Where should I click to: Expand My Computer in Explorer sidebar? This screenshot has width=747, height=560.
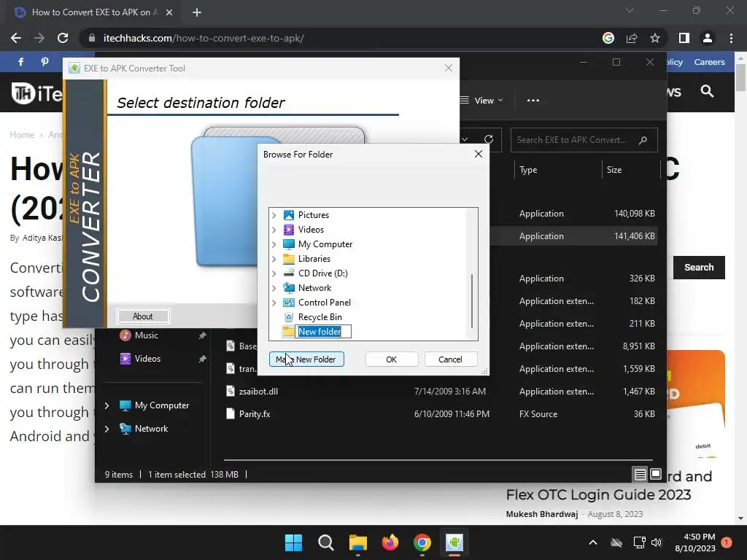coord(107,405)
